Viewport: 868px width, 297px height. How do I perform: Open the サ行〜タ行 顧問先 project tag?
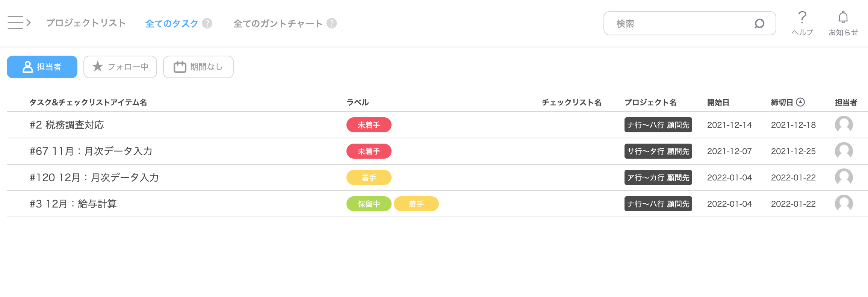[x=658, y=151]
